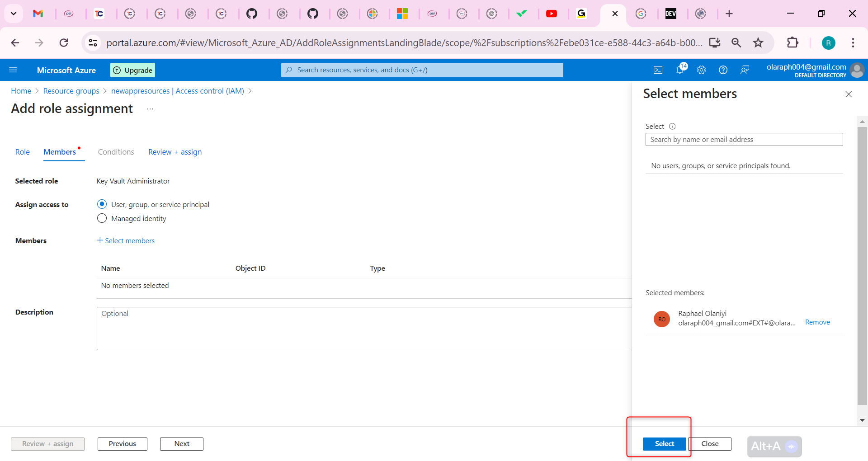This screenshot has height=461, width=868.
Task: Click the RO avatar of Raphael Olaniyi
Action: 662,319
